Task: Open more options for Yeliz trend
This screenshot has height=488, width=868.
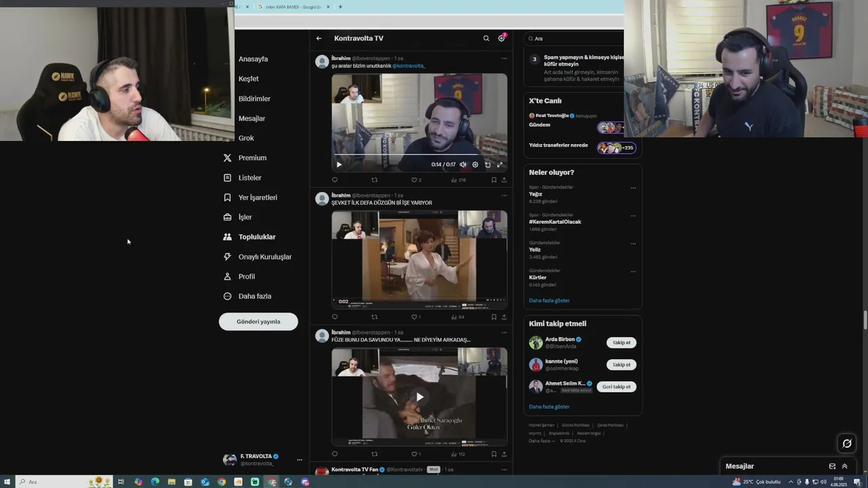Action: coord(633,243)
